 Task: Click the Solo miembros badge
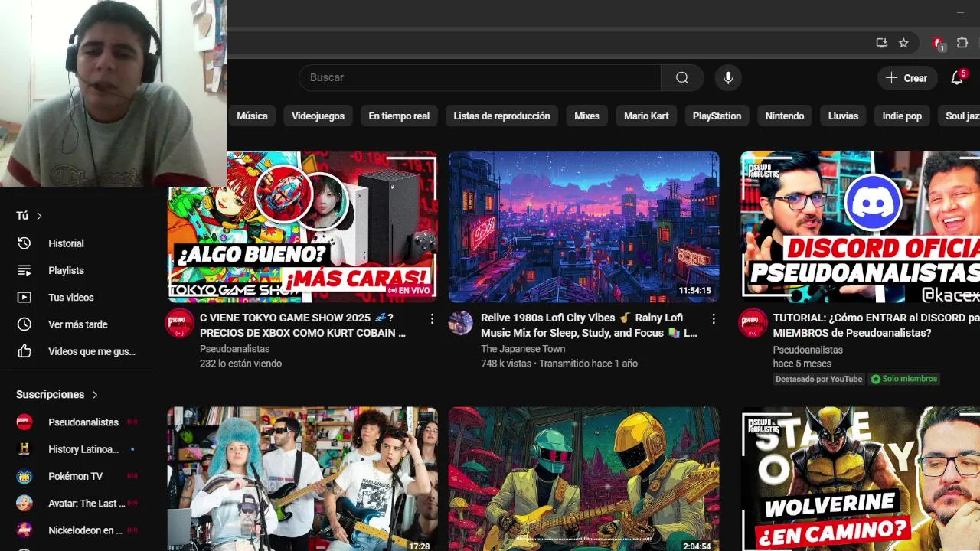tap(904, 379)
